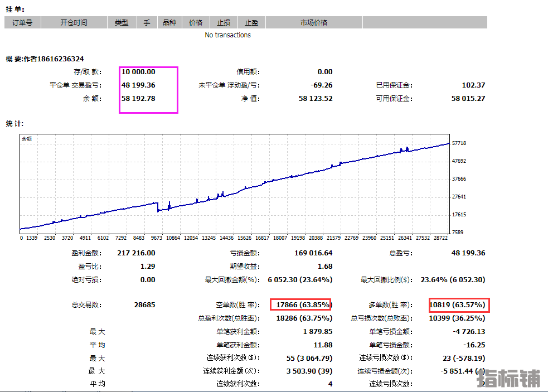Image resolution: width=548 pixels, height=392 pixels.
Task: Click the 开仓时间 column header
Action: (74, 23)
